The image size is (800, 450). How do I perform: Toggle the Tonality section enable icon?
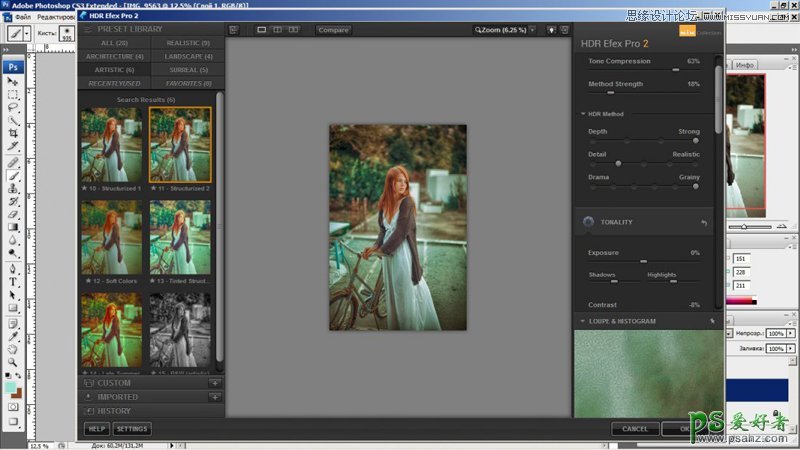(588, 222)
